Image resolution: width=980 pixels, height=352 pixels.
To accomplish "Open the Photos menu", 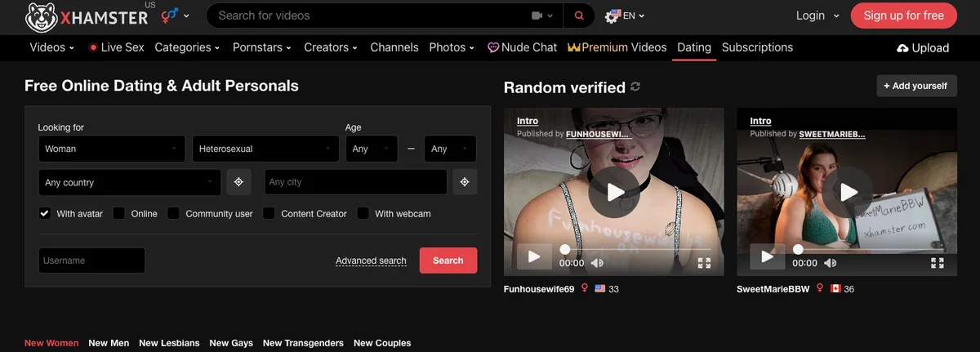I will click(452, 47).
